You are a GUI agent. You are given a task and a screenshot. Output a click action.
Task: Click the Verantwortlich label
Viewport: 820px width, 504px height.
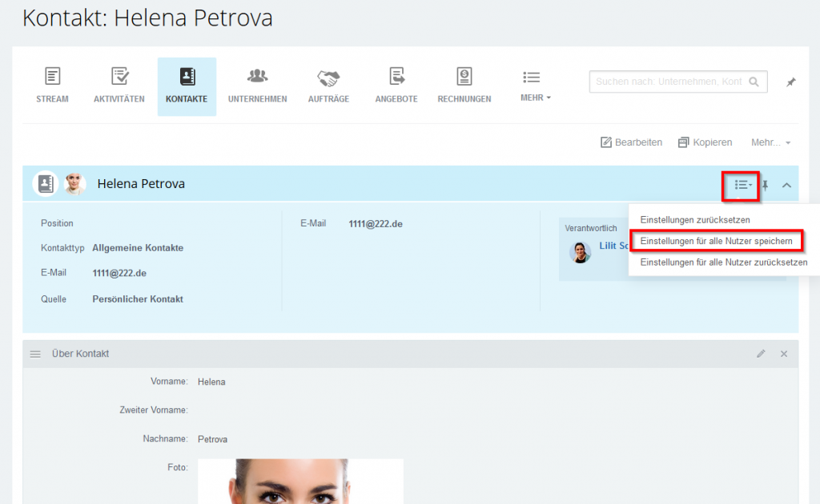tap(591, 228)
